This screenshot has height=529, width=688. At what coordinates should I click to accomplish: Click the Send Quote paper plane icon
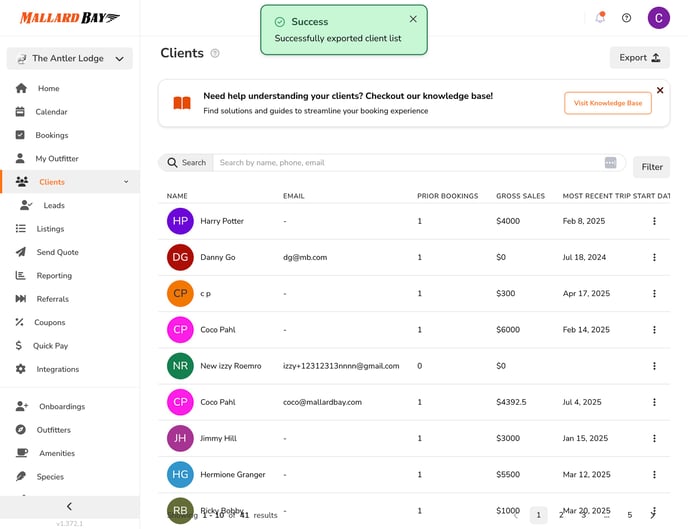click(21, 252)
